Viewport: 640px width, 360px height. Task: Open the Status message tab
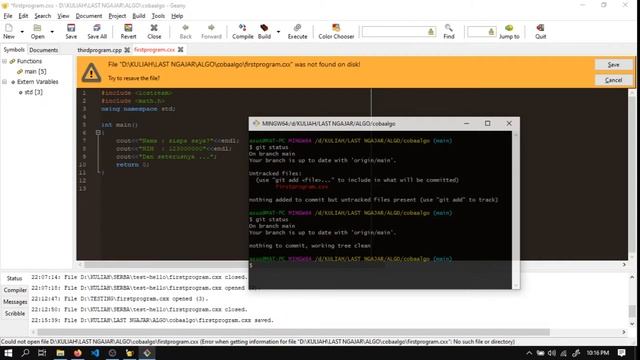tap(14, 278)
